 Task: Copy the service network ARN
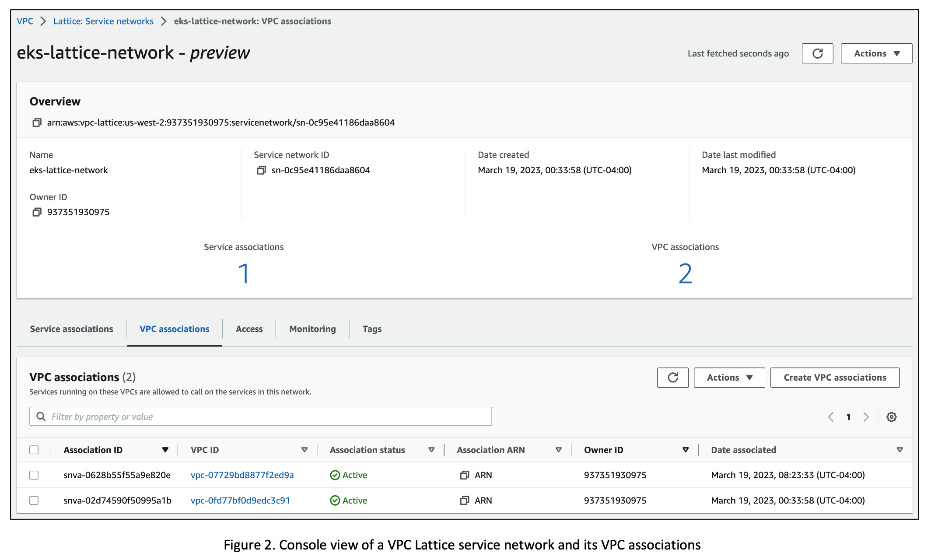click(37, 122)
